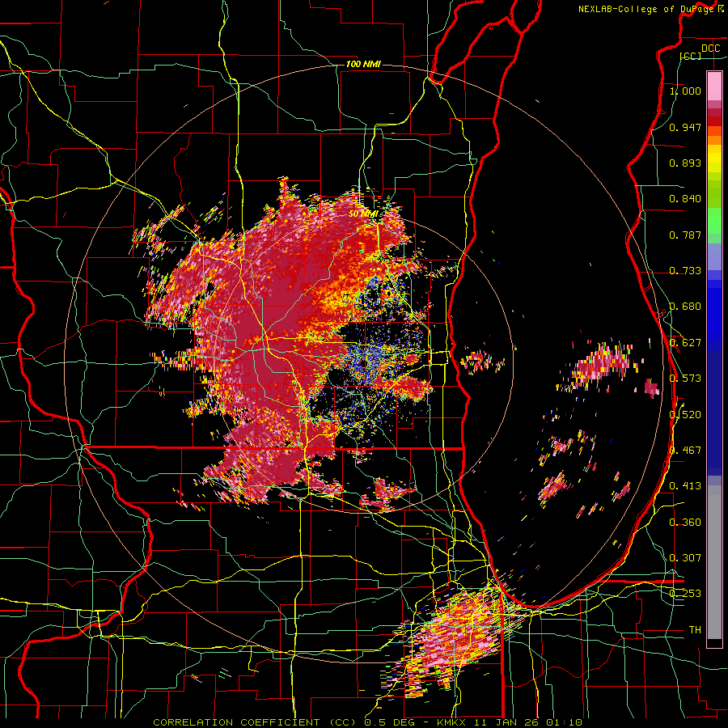The image size is (728, 728).
Task: Select the 0.627 legend value
Action: [x=685, y=343]
